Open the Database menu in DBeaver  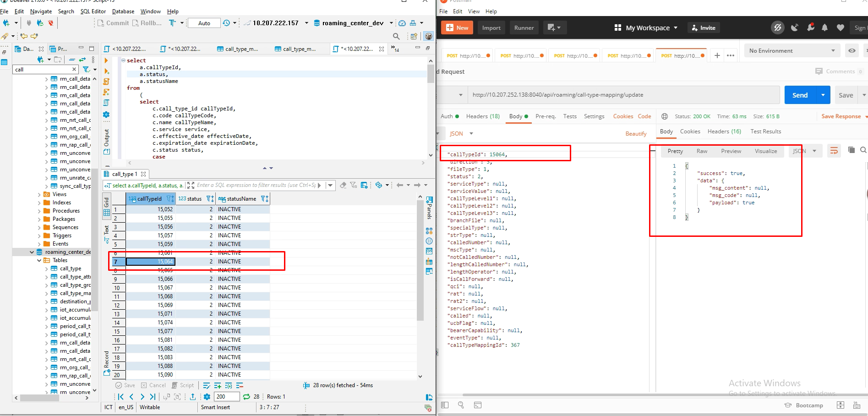[x=123, y=11]
